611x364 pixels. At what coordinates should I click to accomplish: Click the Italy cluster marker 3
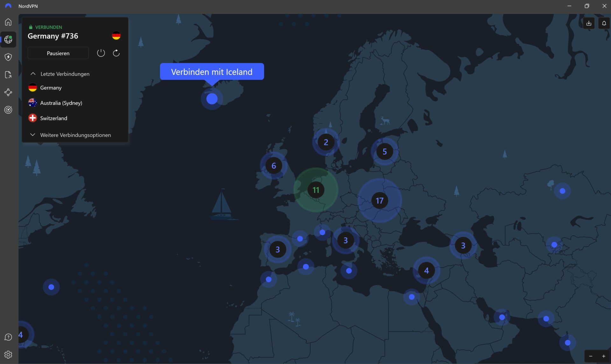pyautogui.click(x=346, y=240)
